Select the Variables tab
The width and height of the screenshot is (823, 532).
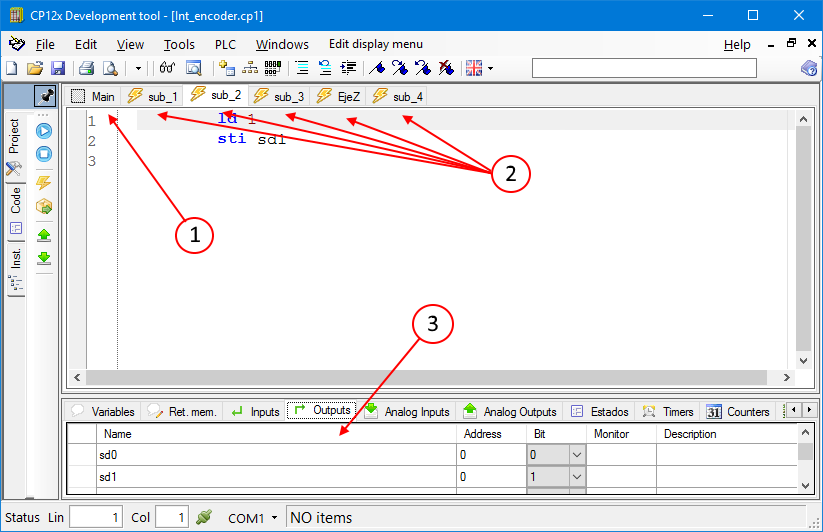(103, 411)
